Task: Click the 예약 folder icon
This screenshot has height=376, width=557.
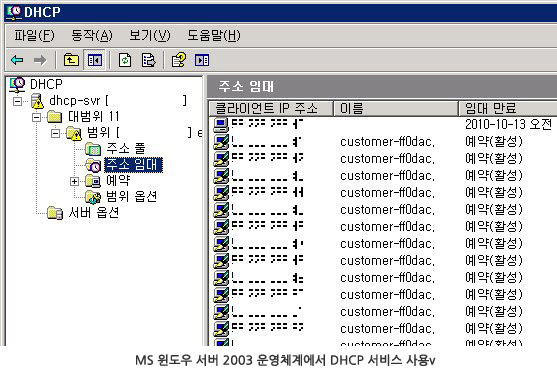Action: click(93, 181)
